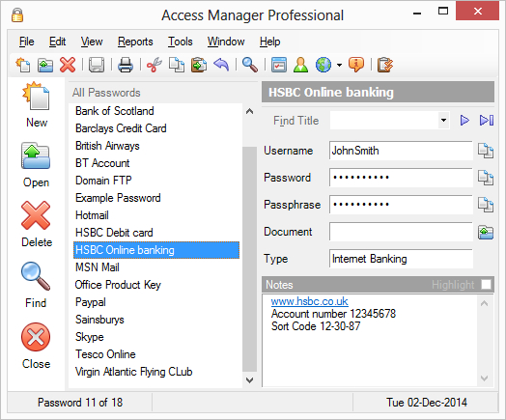Viewport: 506px width, 420px height.
Task: Open the View menu
Action: click(x=92, y=42)
